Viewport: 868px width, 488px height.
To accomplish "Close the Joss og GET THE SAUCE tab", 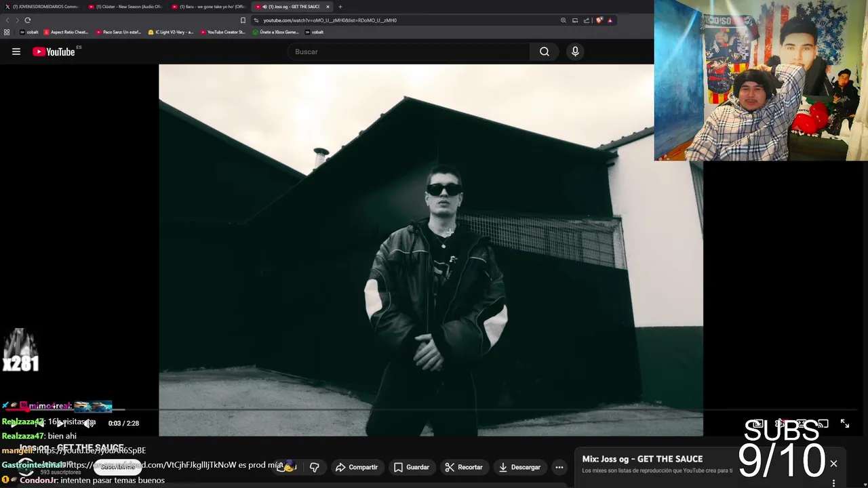I will 328,7.
